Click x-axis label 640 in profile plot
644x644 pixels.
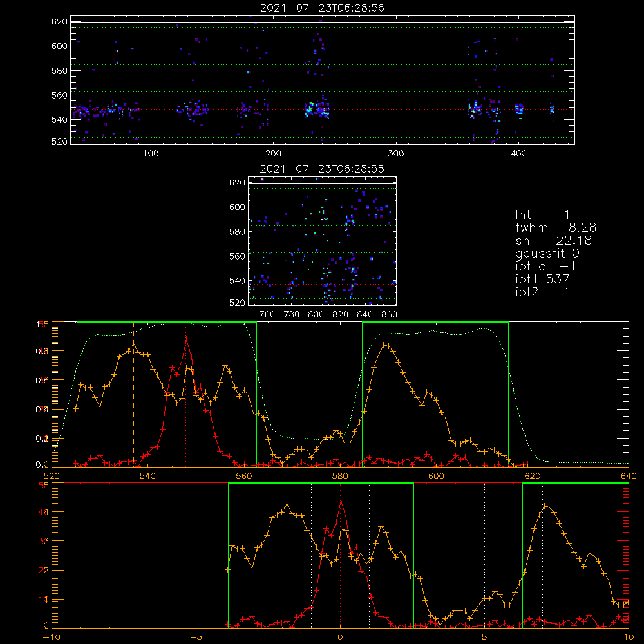click(x=629, y=477)
